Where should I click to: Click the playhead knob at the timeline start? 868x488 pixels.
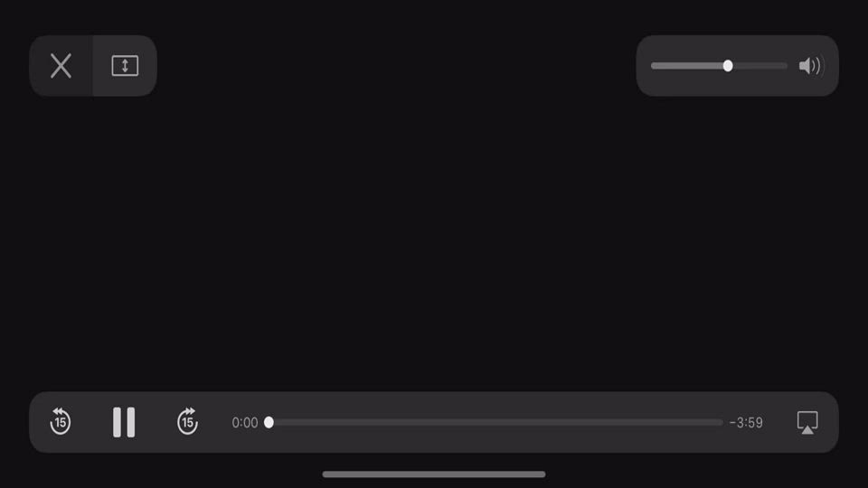pyautogui.click(x=269, y=422)
